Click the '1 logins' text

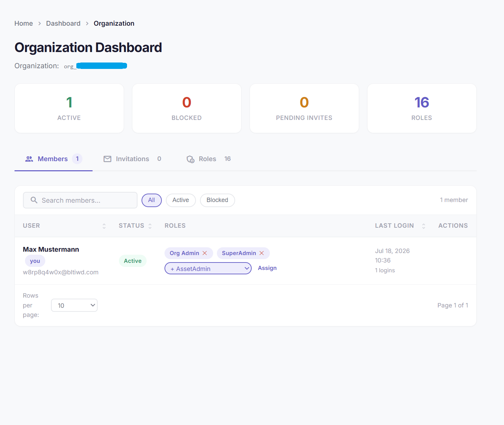coord(385,270)
